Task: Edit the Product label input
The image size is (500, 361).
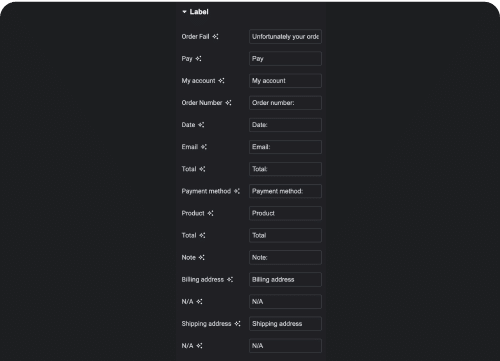Action: click(285, 213)
